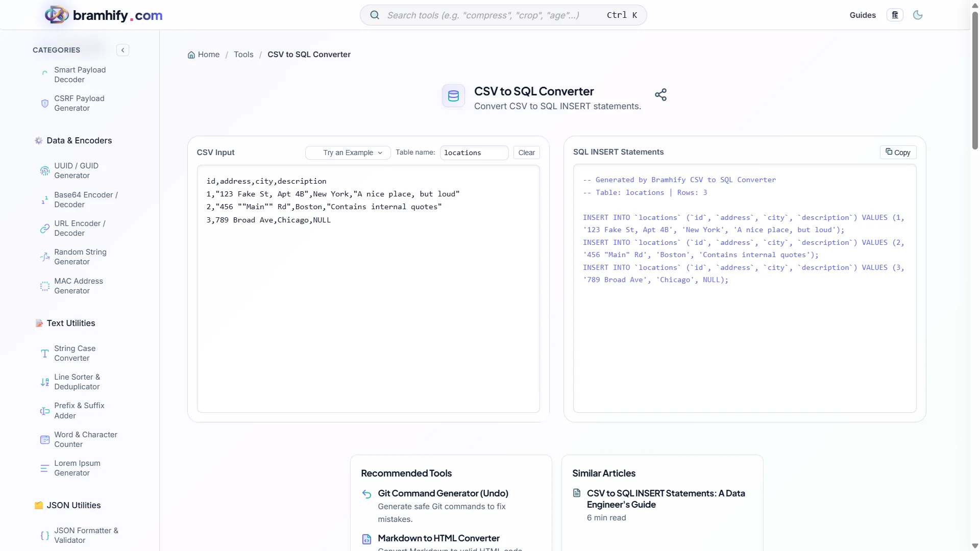Open CSRF Payload Generator shield icon

[45, 104]
